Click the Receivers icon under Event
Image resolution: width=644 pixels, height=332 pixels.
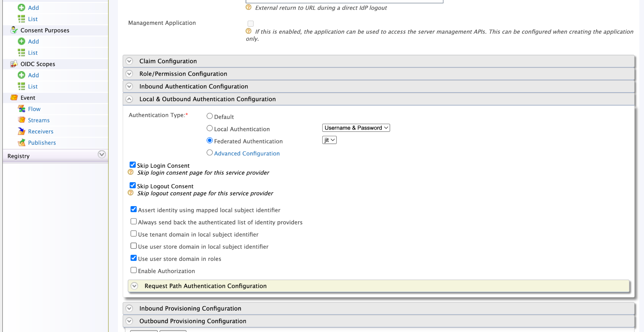[21, 131]
